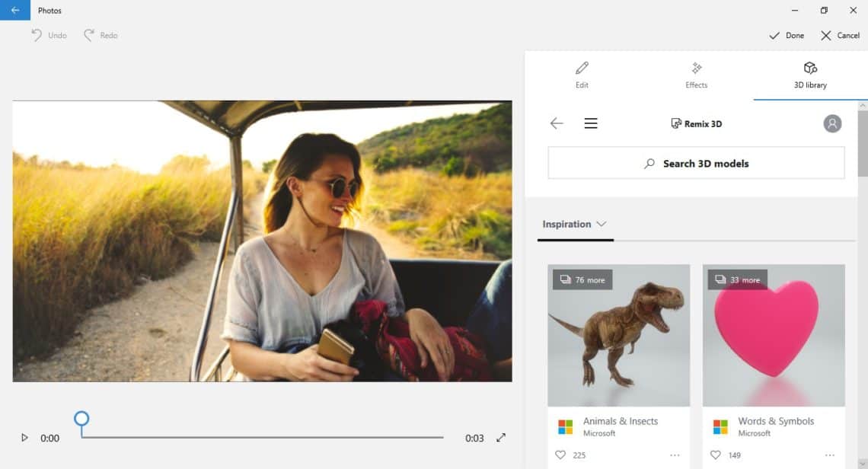This screenshot has height=469, width=868.
Task: Click the back arrow above the search bar
Action: point(557,123)
